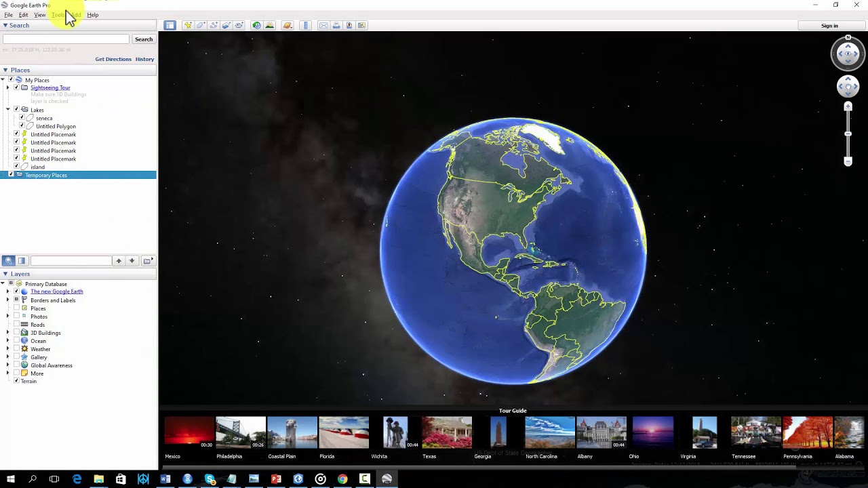This screenshot has width=868, height=488.
Task: Click the Add Image Overlay tool
Action: coord(226,26)
